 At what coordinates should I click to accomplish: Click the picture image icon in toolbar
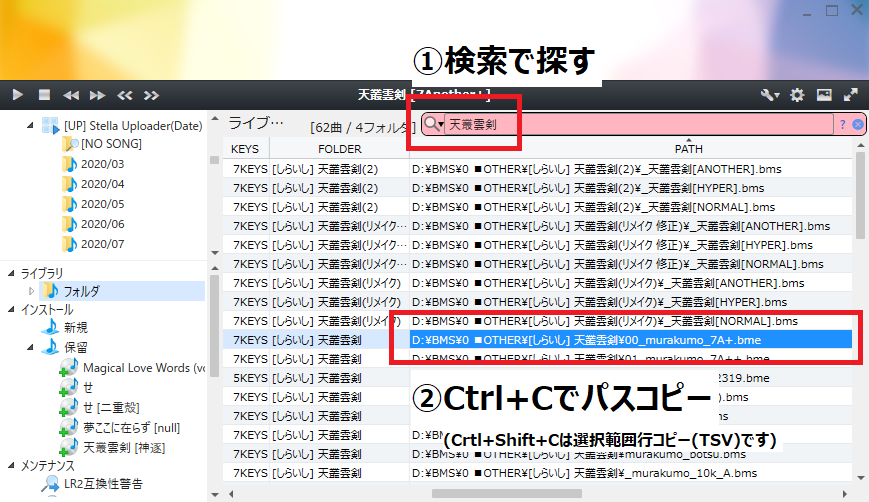[824, 95]
